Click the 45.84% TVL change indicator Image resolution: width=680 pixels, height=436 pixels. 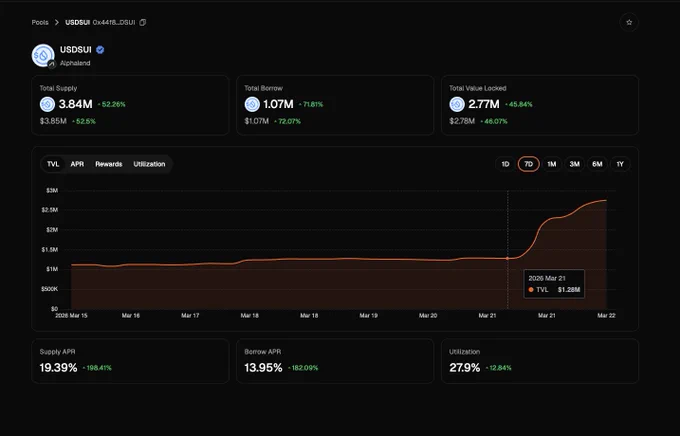point(519,105)
